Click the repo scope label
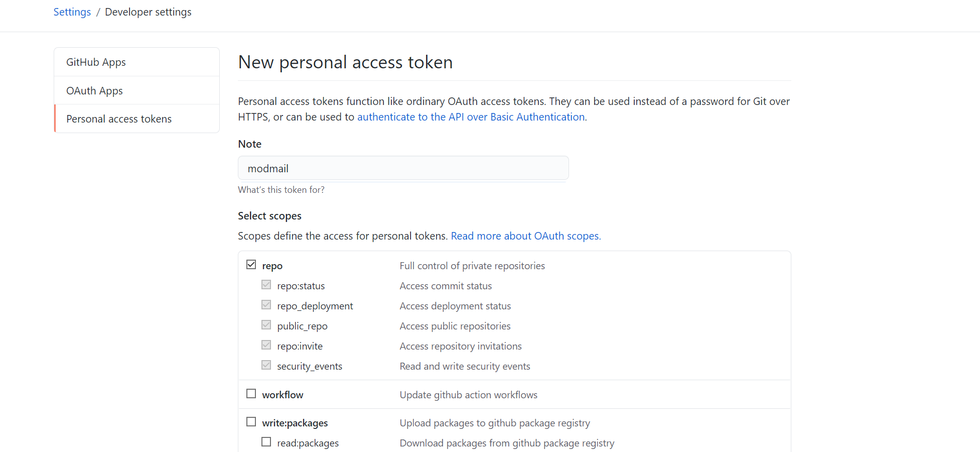 tap(272, 266)
